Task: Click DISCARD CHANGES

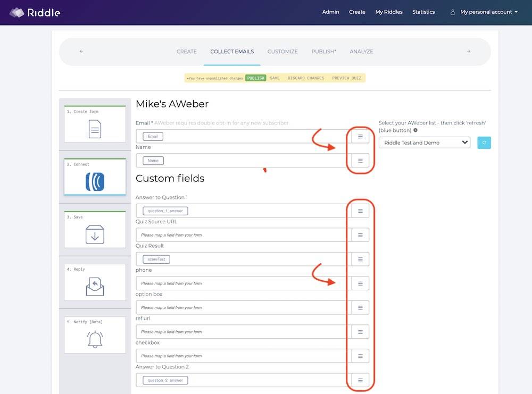Action: coord(306,78)
